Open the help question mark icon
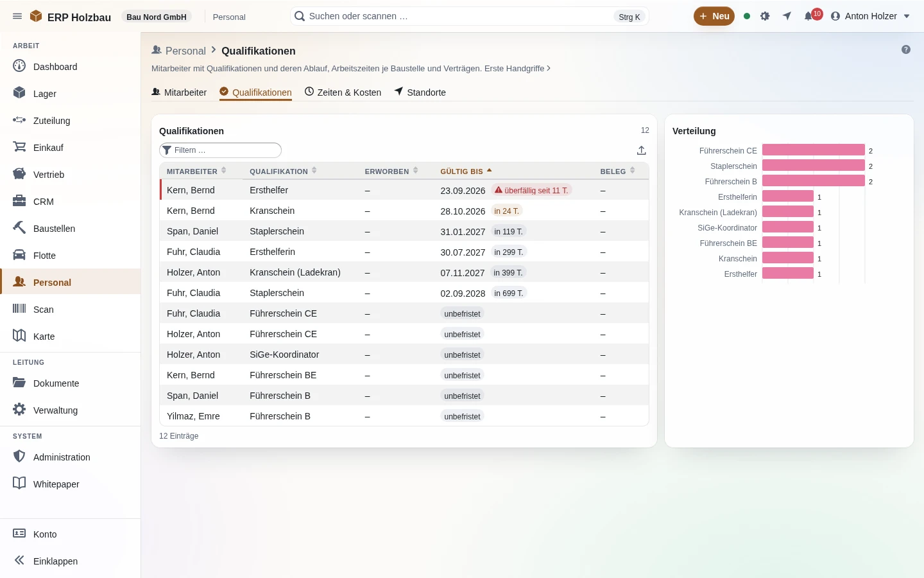The width and height of the screenshot is (924, 578). (x=906, y=49)
